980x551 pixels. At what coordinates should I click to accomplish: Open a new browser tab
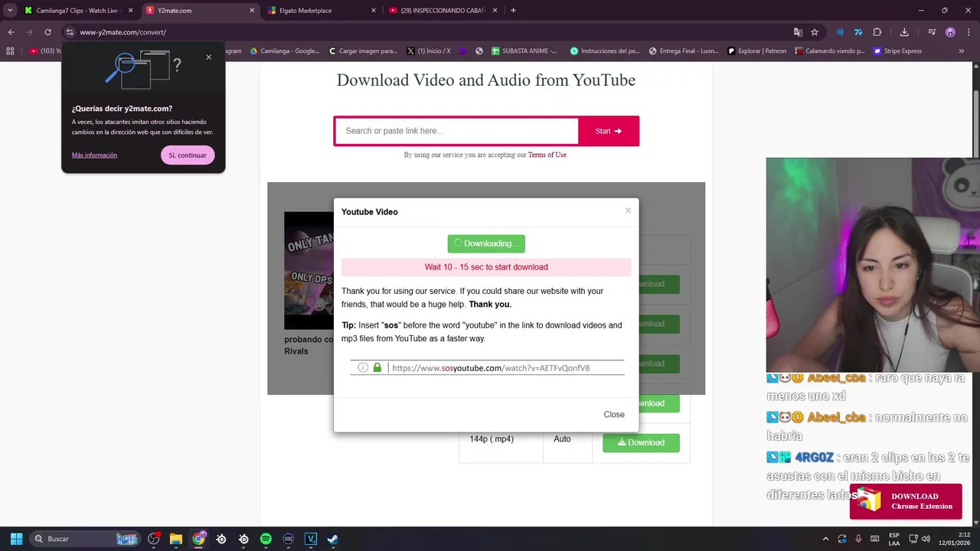(x=513, y=11)
